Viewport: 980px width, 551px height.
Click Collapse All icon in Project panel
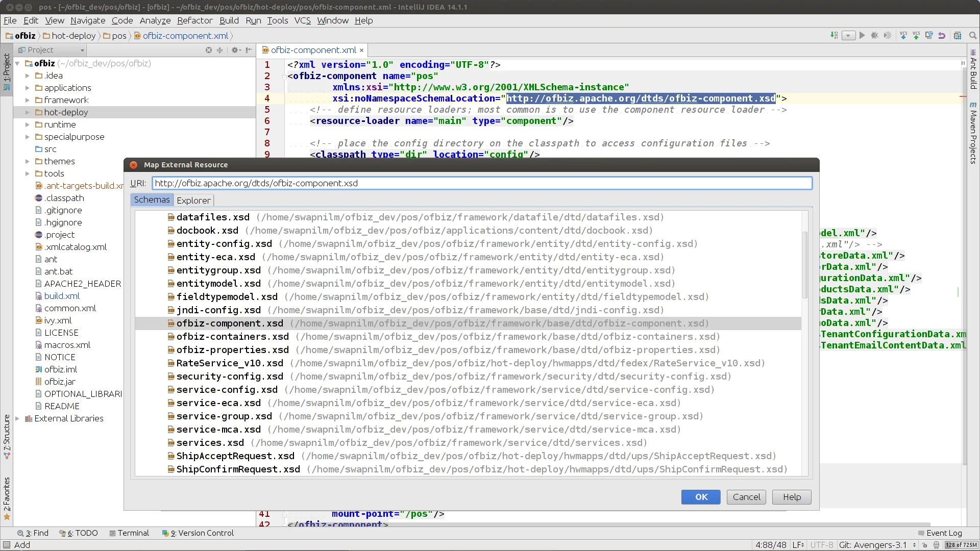click(220, 50)
